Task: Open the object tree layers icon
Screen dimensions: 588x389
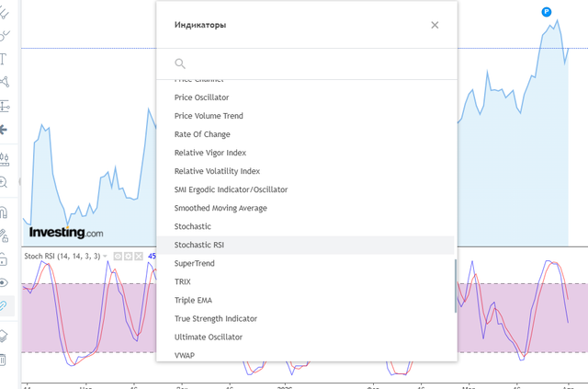Action: pyautogui.click(x=3, y=336)
